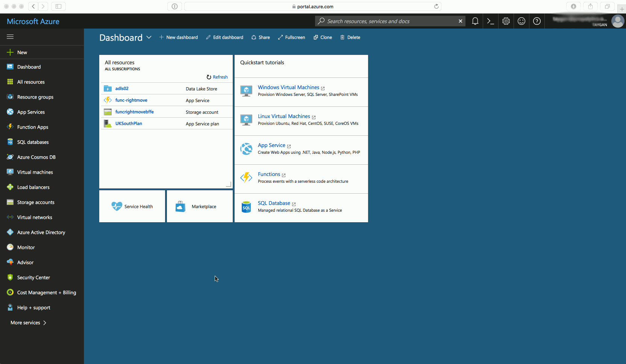Screen dimensions: 626x364
Task: Click the Functions bolt icon in tutorials
Action: 246,177
